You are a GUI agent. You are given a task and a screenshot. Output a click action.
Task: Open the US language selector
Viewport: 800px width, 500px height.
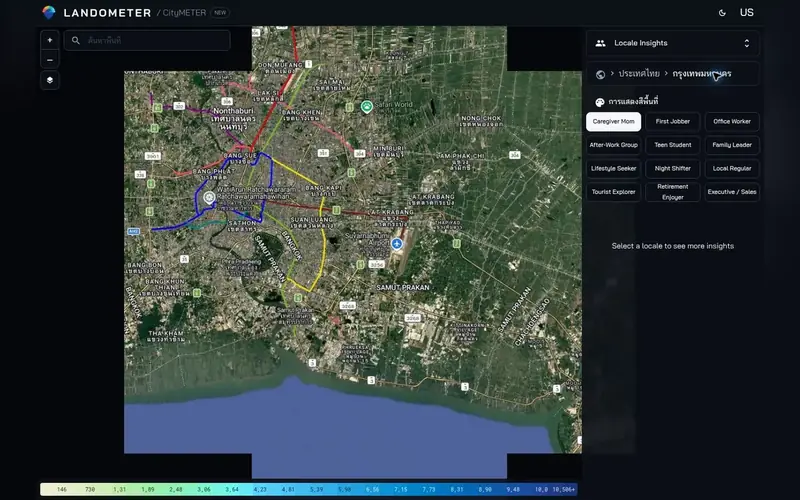(x=746, y=13)
